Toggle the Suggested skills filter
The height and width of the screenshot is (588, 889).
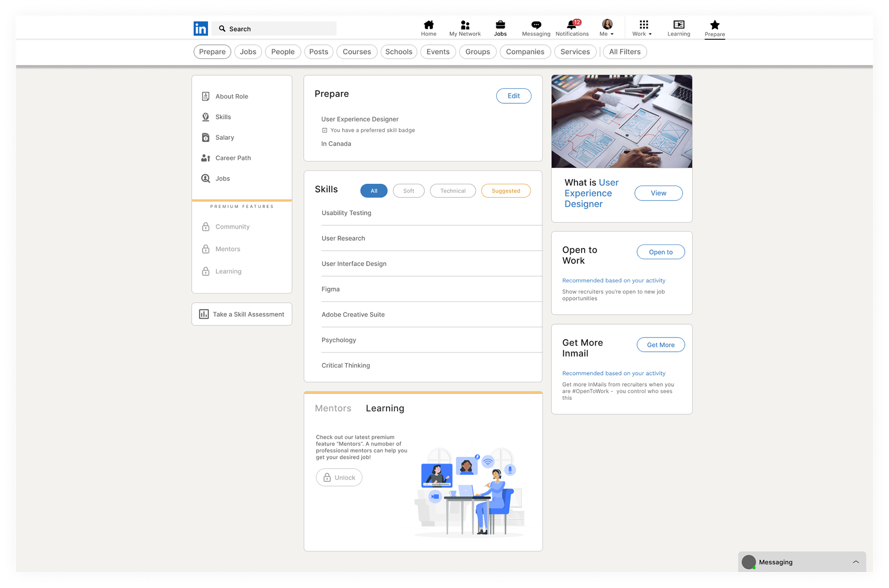[506, 191]
